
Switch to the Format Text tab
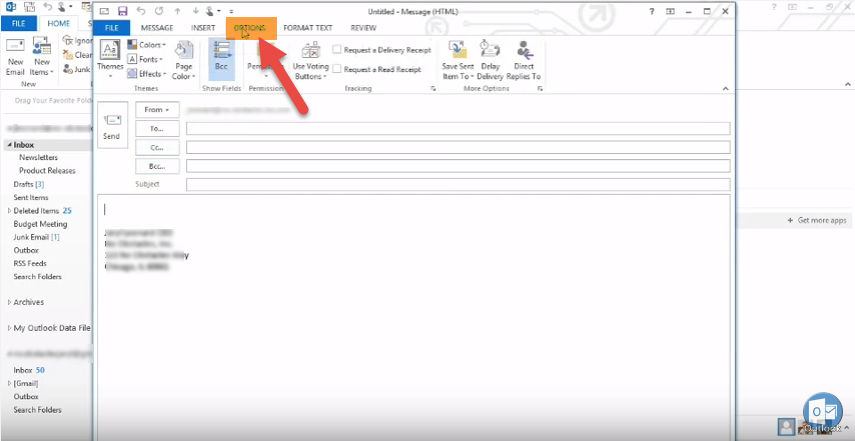[x=308, y=28]
